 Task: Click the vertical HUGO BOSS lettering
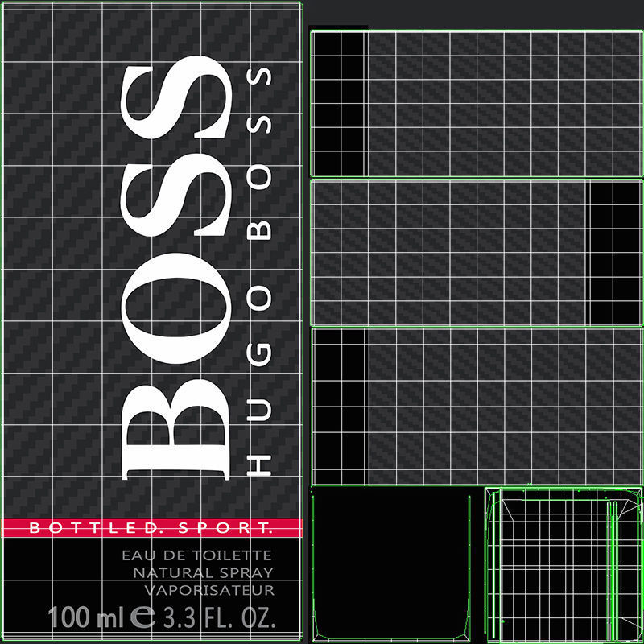click(258, 272)
